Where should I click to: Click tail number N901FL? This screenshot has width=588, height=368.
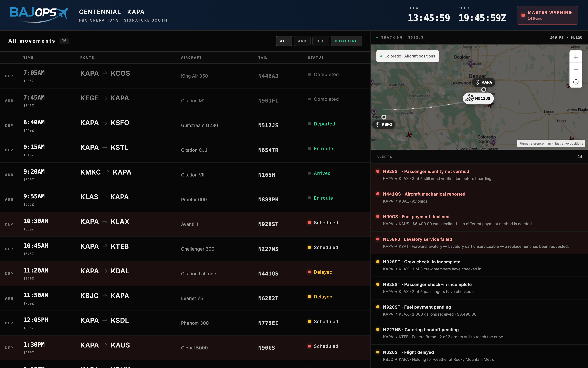(268, 101)
